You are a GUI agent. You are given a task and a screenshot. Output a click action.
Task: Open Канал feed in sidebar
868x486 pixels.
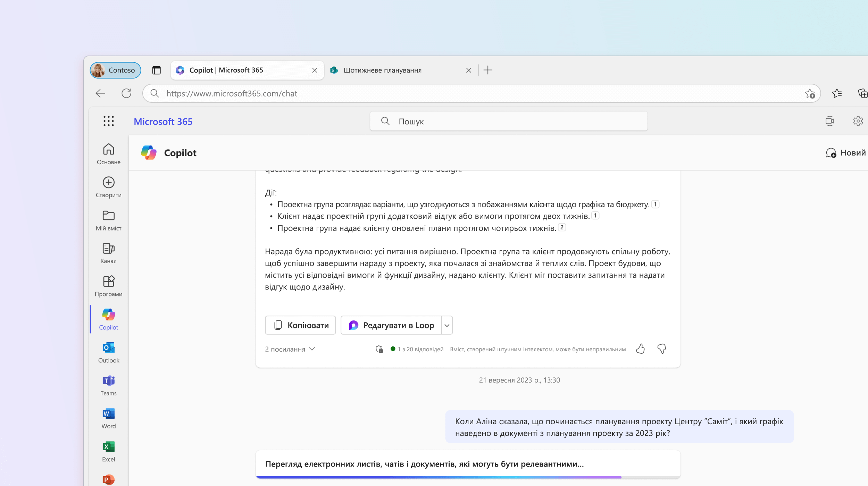point(109,253)
